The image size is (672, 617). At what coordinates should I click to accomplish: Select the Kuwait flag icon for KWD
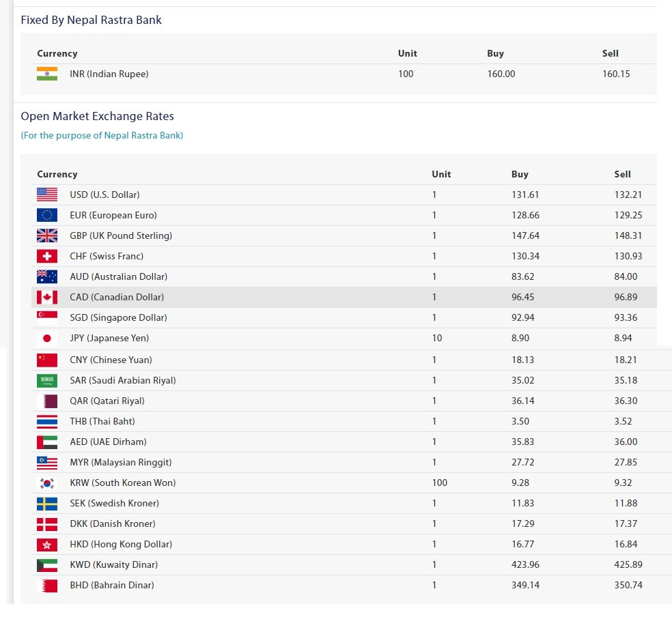[x=47, y=565]
